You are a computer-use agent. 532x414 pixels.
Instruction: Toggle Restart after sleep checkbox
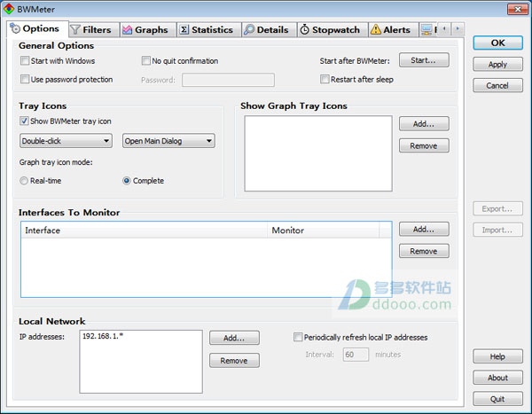(x=325, y=80)
